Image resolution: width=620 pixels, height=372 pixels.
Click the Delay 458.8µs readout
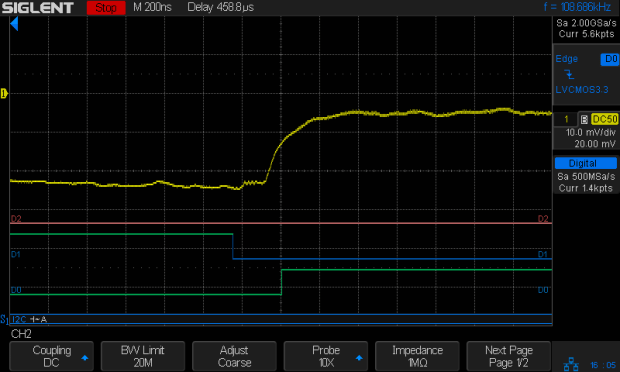coord(220,7)
